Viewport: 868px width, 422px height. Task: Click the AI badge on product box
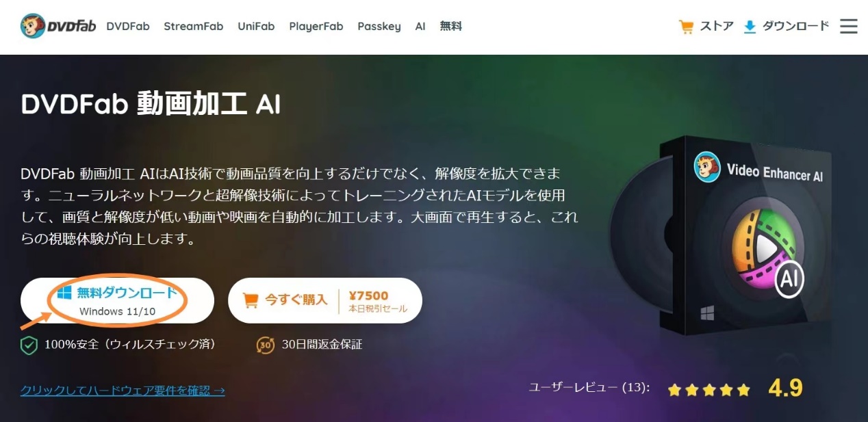coord(790,279)
